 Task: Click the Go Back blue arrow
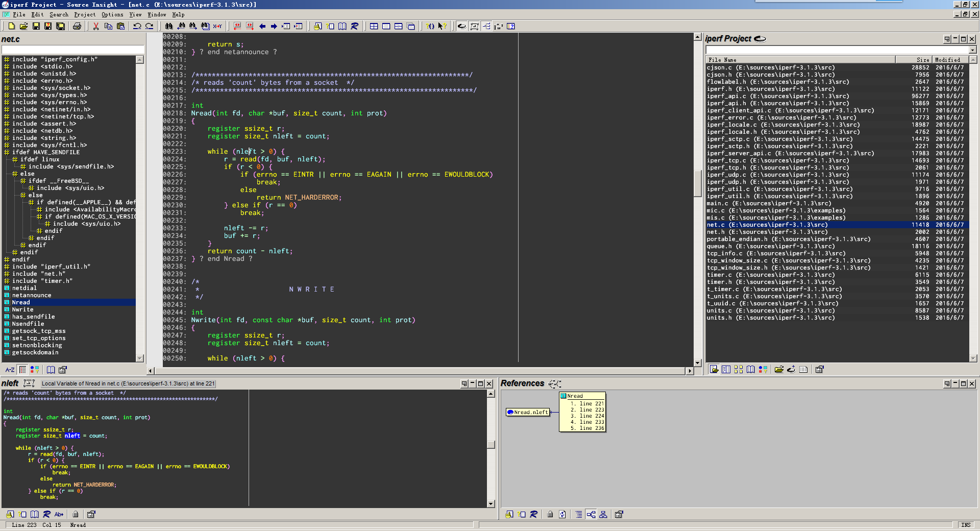coord(262,26)
